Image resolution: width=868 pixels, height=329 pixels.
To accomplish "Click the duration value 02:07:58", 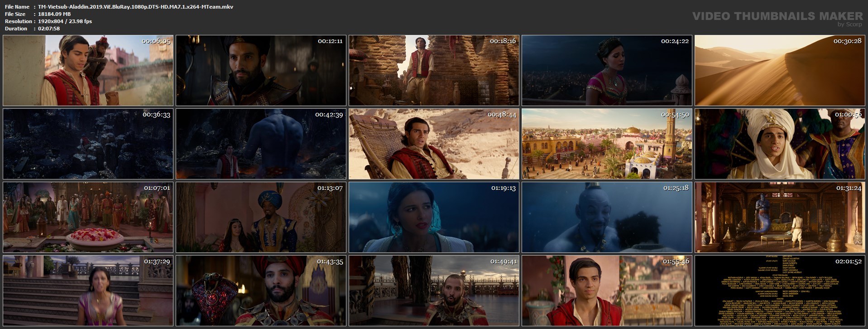I will [x=49, y=29].
